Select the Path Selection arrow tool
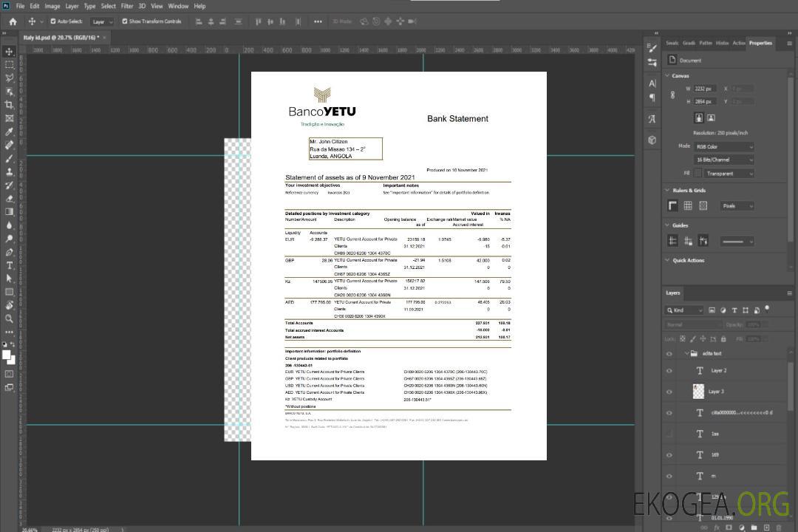 pos(9,279)
